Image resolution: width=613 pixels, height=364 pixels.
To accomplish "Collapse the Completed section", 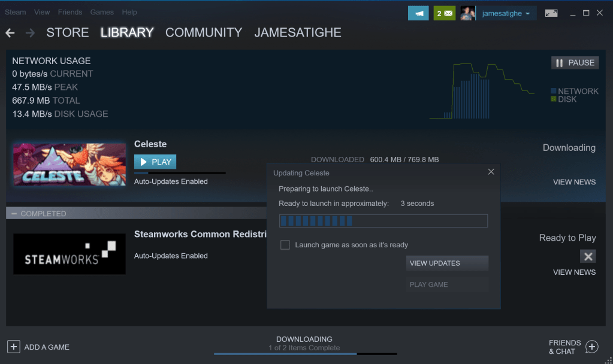I will tap(14, 214).
